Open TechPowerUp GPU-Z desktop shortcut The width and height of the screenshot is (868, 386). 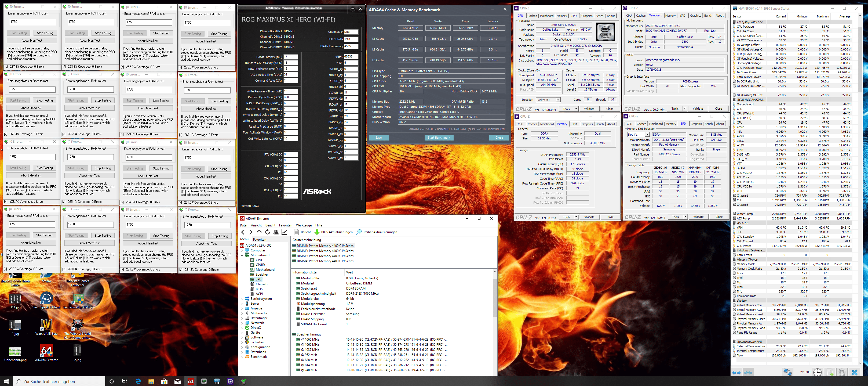click(78, 301)
